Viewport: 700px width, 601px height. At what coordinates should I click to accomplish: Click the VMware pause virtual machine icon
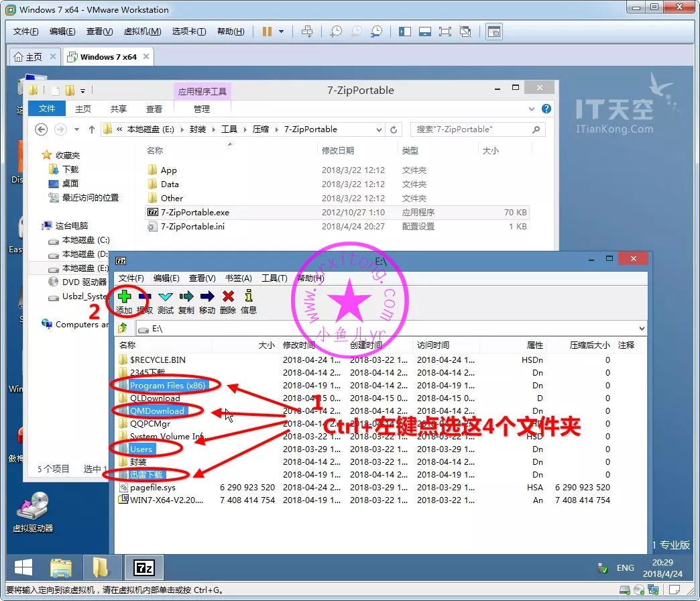(x=267, y=32)
